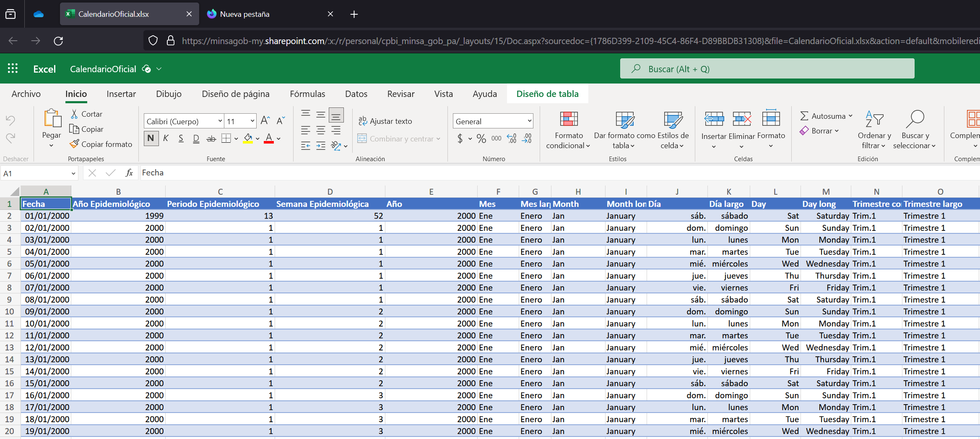Screen dimensions: 980x439
Task: Open fill color dropdown arrow
Action: [257, 138]
